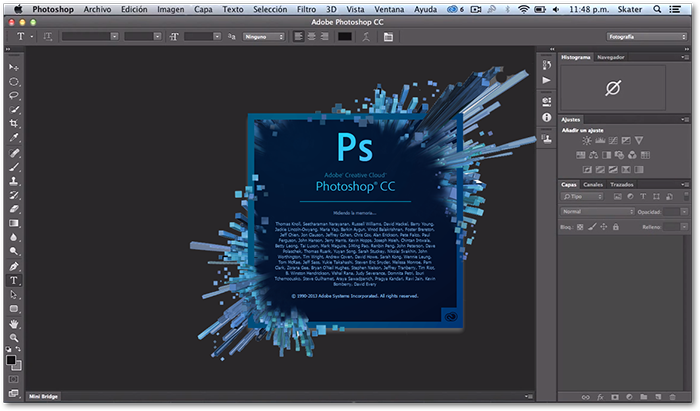This screenshot has width=700, height=411.
Task: Toggle lock position
Action: (x=604, y=227)
